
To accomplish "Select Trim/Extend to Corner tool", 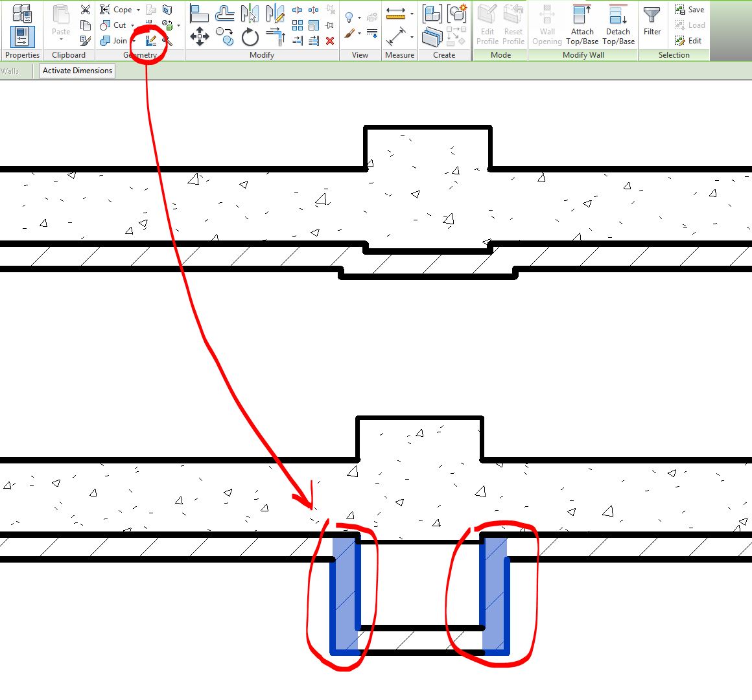I will pos(276,37).
